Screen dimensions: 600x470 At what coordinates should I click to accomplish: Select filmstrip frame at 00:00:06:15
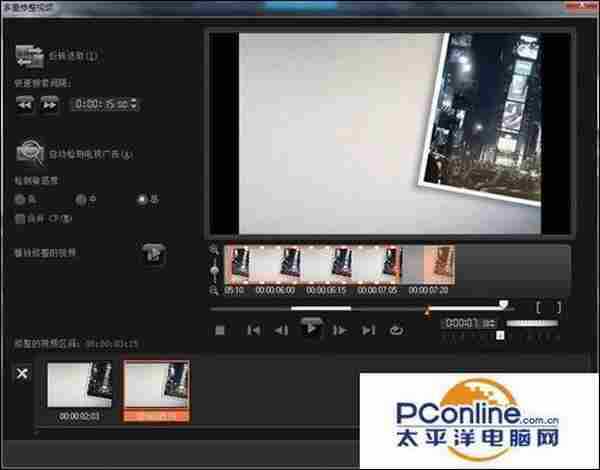[328, 266]
